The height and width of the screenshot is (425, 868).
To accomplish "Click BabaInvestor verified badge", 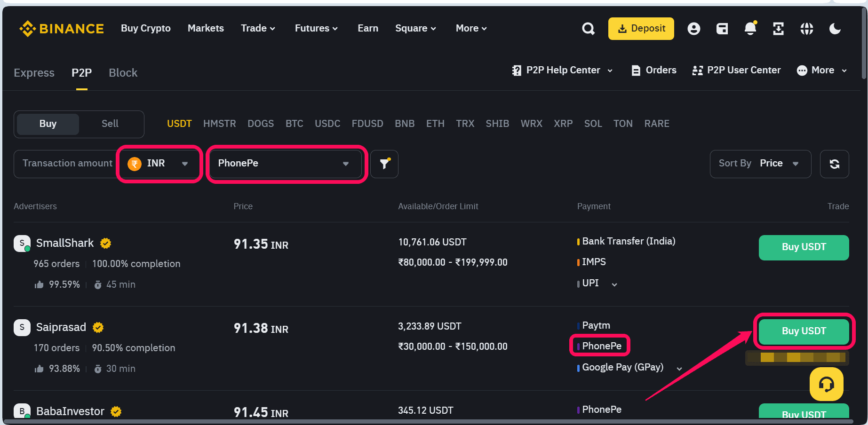I will [116, 411].
